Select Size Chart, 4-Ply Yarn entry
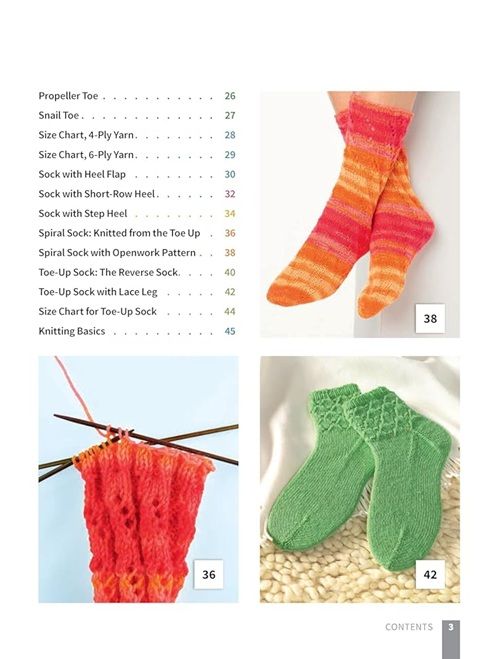 pos(137,135)
